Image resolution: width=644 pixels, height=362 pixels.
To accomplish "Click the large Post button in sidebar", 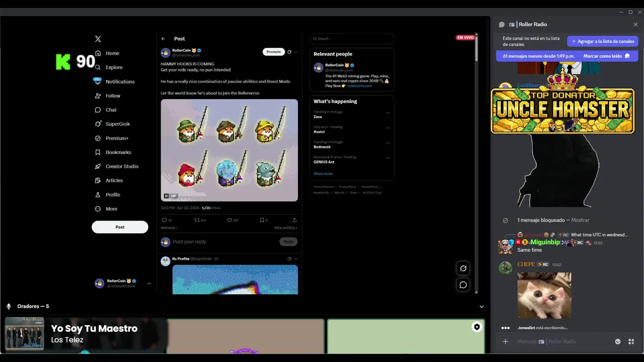I will tap(120, 227).
